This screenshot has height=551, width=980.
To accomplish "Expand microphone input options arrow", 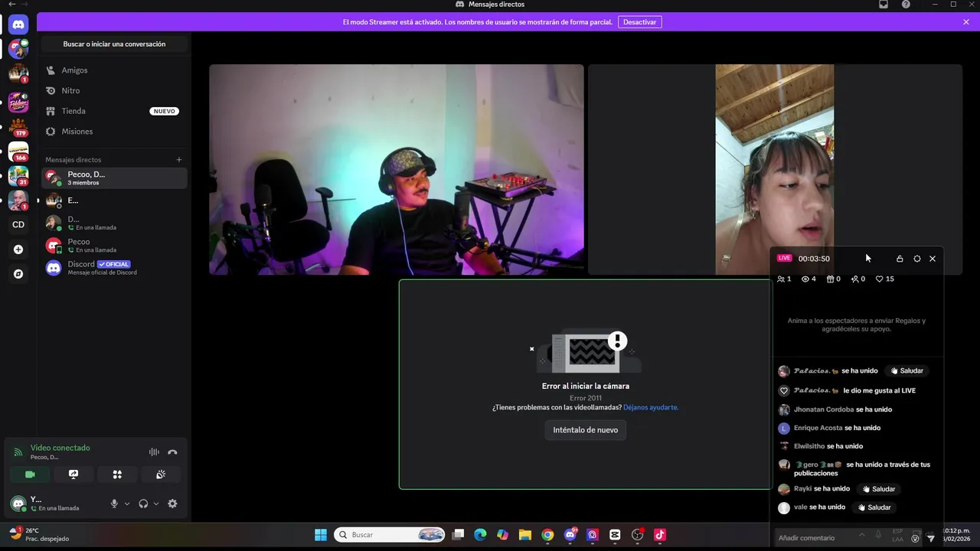I will [127, 504].
